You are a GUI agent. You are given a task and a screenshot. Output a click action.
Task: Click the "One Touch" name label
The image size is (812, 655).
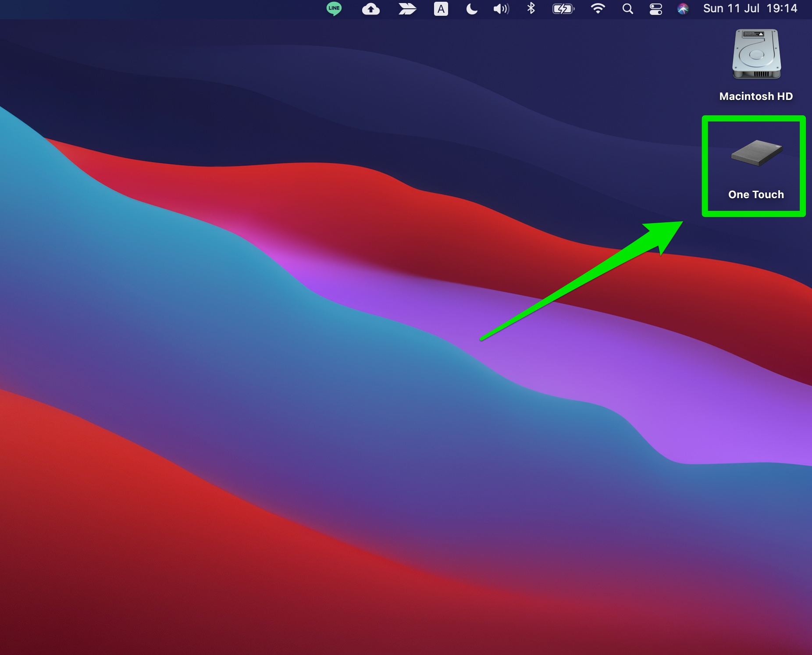point(756,195)
